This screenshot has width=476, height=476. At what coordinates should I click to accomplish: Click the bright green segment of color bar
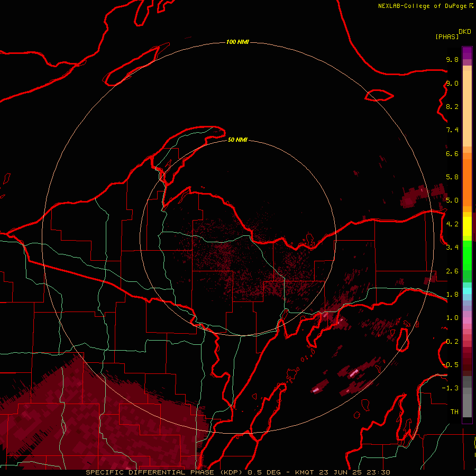point(467,257)
